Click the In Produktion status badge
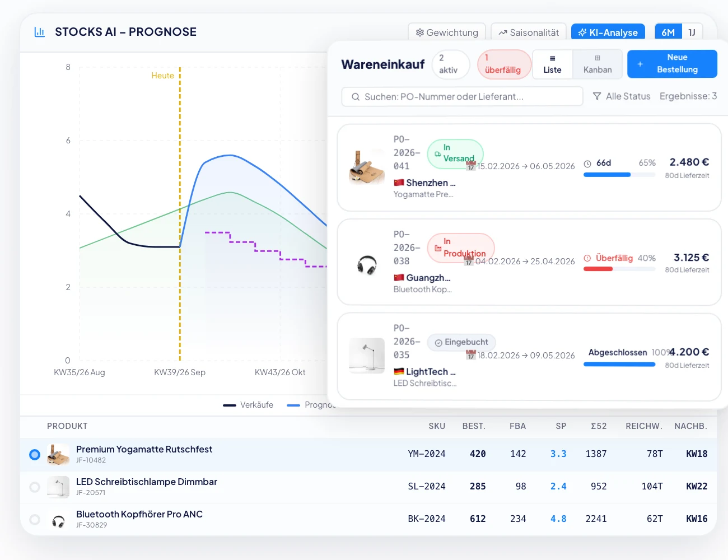728x560 pixels. pos(460,248)
